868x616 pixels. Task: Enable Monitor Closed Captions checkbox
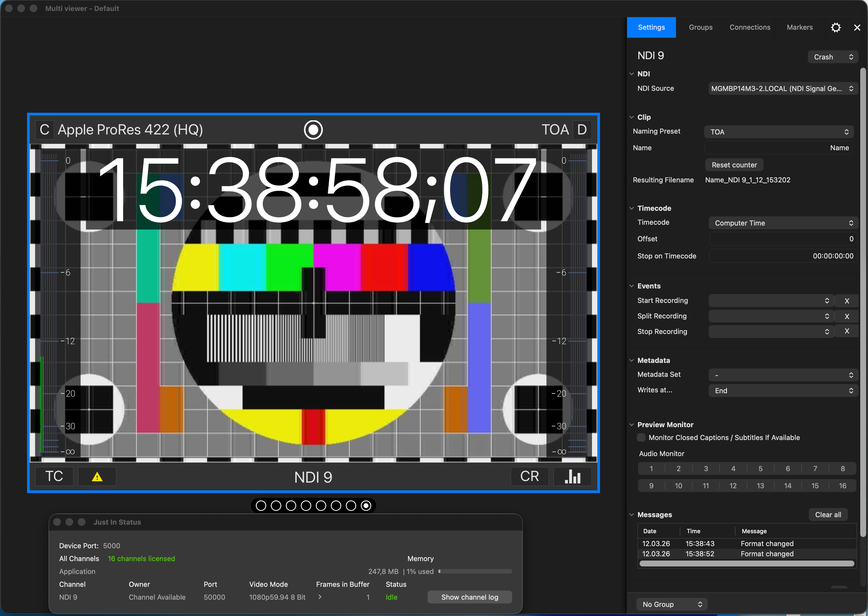tap(641, 437)
